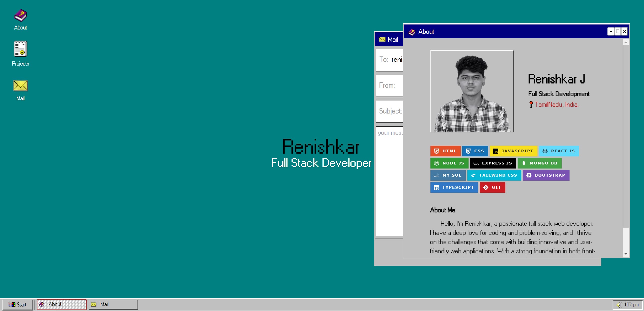Select the Tailwind CSS skill badge
This screenshot has width=644, height=311.
point(494,175)
